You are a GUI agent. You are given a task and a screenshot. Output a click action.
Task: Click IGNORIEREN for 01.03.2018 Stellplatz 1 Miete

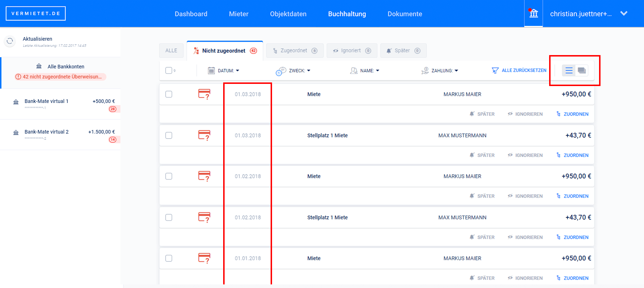click(x=525, y=155)
